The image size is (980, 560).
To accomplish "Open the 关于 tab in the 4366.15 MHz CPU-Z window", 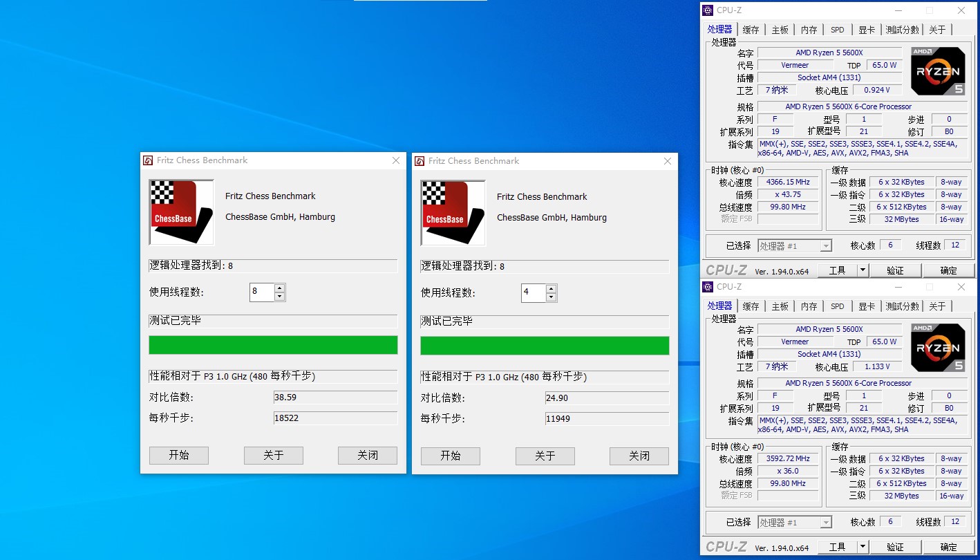I will click(938, 30).
